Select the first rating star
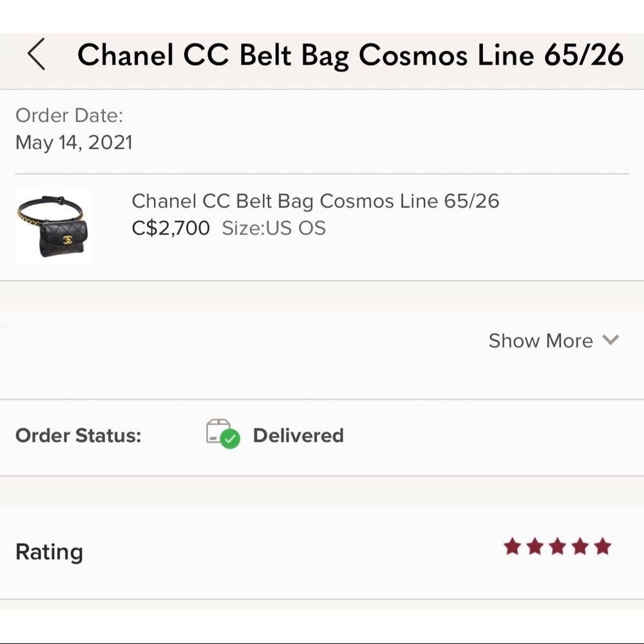 512,547
